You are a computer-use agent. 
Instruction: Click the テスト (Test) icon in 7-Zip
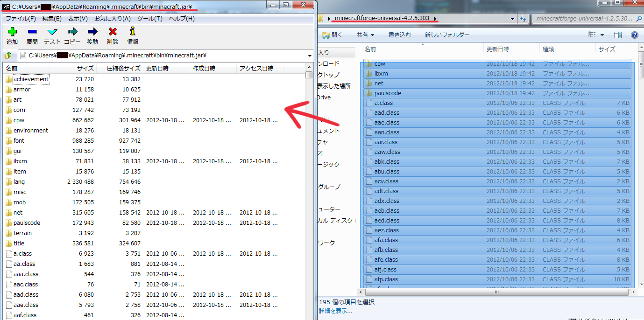52,32
